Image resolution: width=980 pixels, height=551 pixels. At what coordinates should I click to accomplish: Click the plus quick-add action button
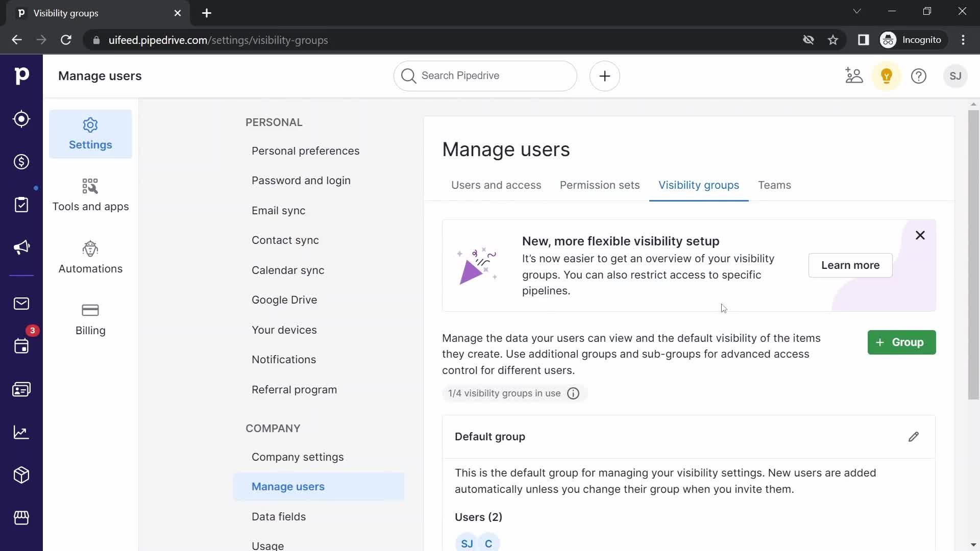[604, 76]
